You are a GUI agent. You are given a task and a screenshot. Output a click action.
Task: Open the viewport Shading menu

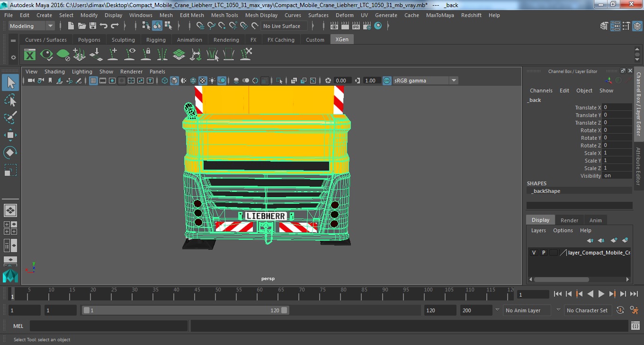(54, 72)
